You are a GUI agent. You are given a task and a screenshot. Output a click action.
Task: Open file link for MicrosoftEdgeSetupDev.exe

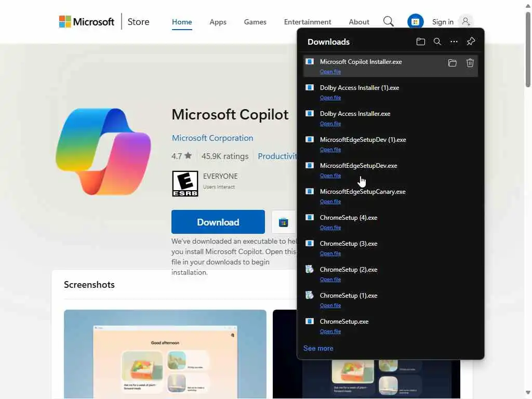coord(330,176)
